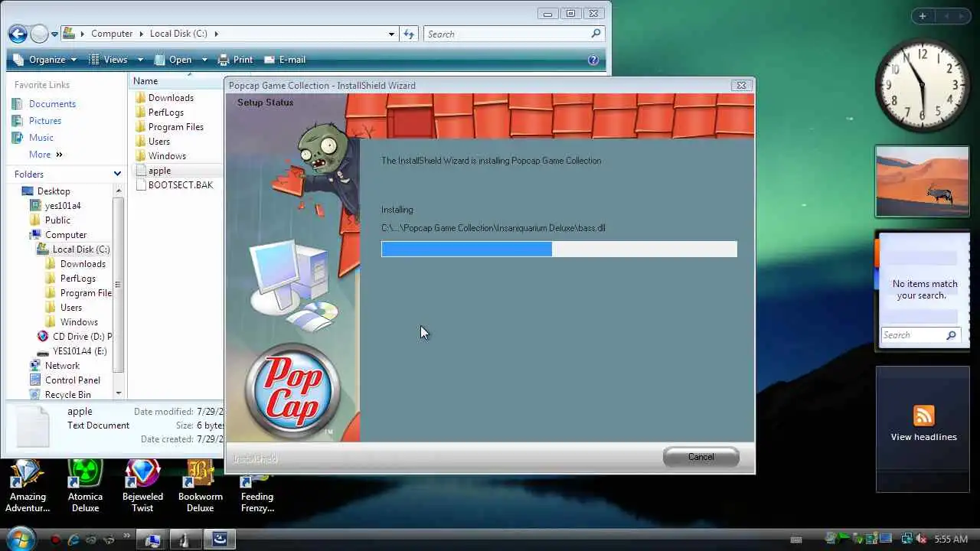Click the Forward arrow in Explorer
Screen dimensions: 980x551
point(39,34)
